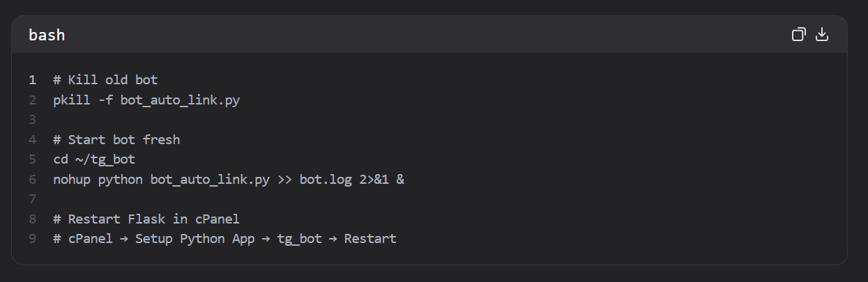This screenshot has width=868, height=282.
Task: Click line number 2 in gutter
Action: click(x=32, y=100)
